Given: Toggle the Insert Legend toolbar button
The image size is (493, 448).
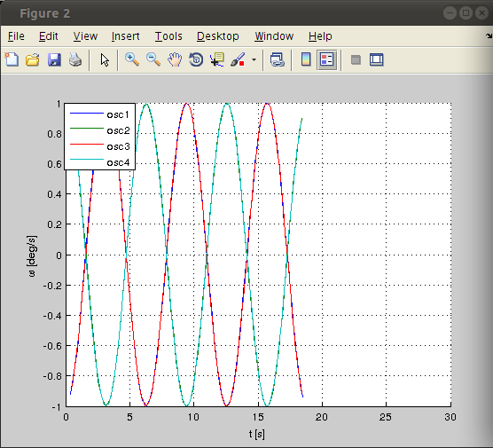Looking at the screenshot, I should [x=327, y=59].
